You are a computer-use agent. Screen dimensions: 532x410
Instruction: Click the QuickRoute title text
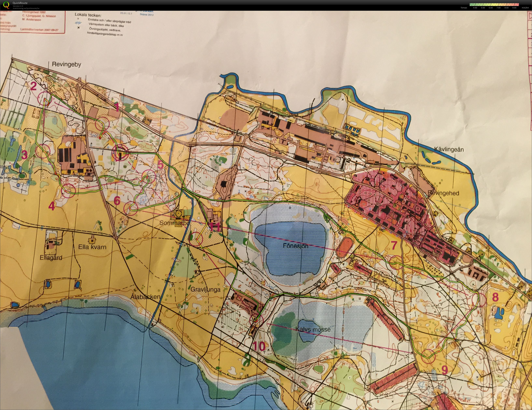pyautogui.click(x=20, y=3)
